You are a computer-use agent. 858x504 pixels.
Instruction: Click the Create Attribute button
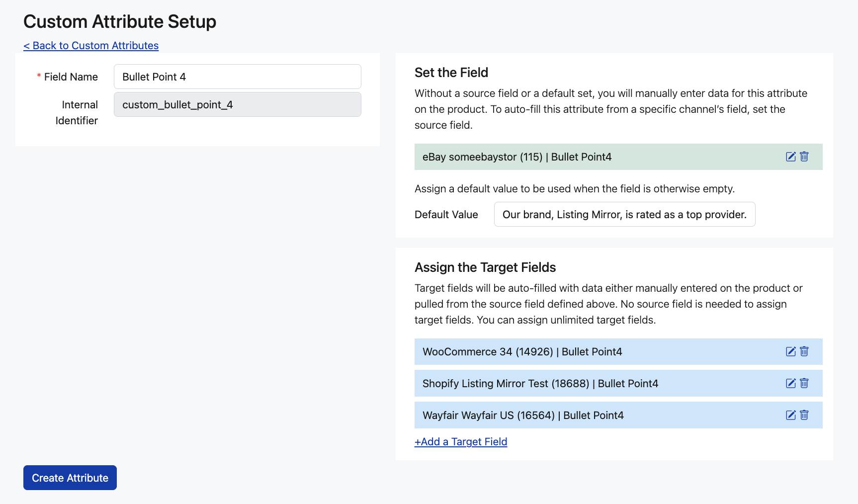(x=70, y=478)
